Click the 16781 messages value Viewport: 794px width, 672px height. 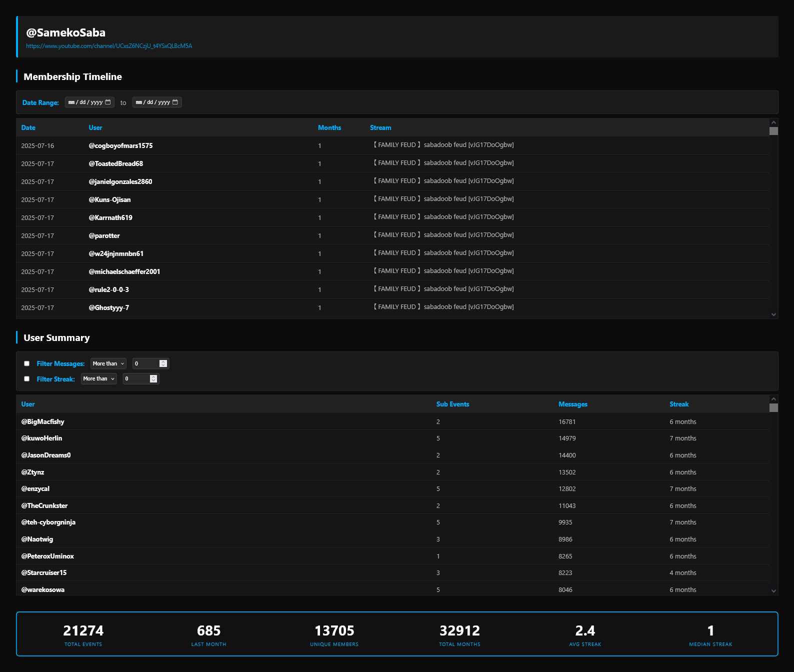pos(567,422)
